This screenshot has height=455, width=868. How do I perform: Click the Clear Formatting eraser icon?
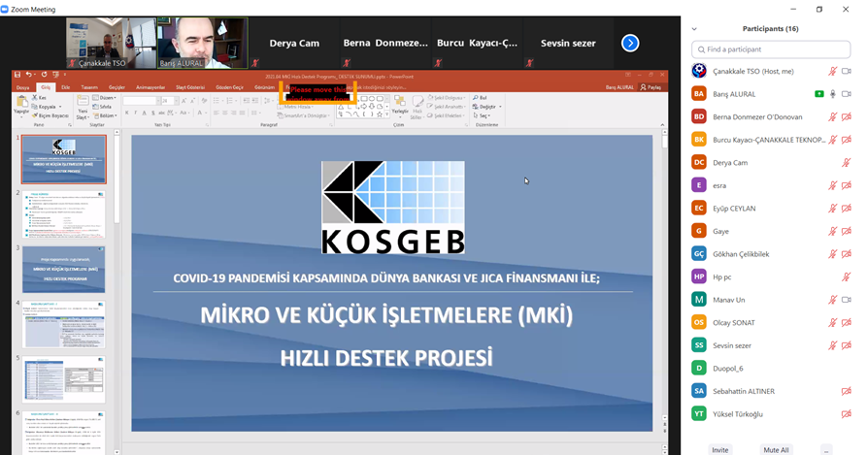click(x=204, y=101)
